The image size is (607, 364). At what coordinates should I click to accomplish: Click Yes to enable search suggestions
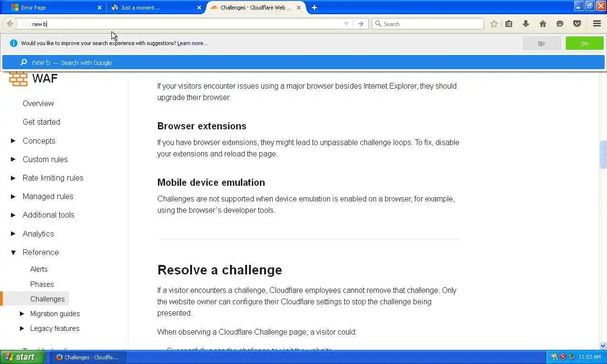(x=584, y=43)
